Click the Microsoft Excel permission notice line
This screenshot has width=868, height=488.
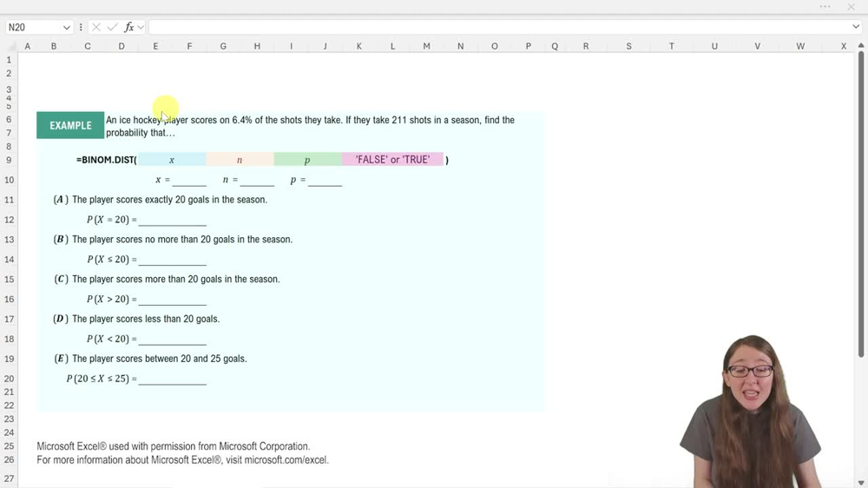pos(174,446)
